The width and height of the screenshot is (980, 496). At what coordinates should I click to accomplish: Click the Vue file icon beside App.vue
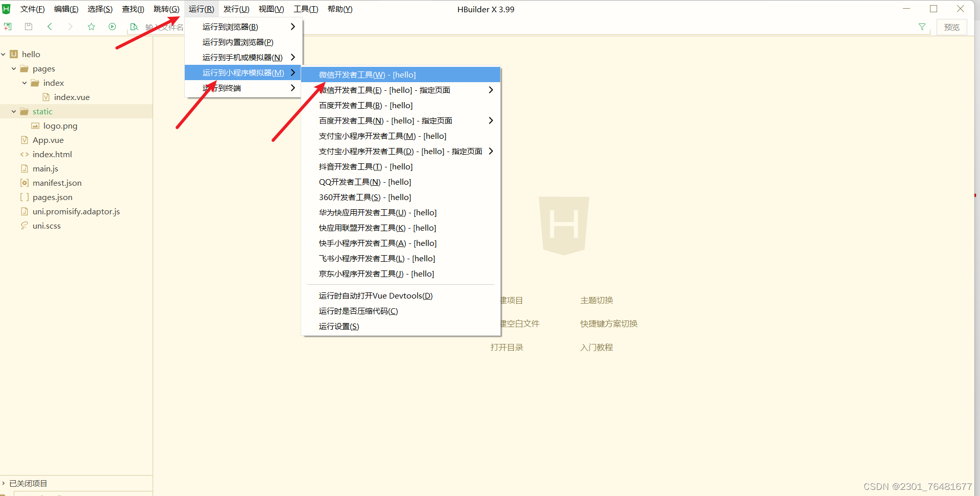tap(24, 140)
